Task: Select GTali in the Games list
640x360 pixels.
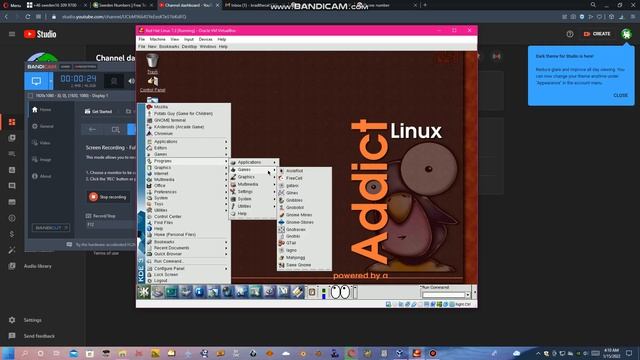Action: click(x=304, y=243)
